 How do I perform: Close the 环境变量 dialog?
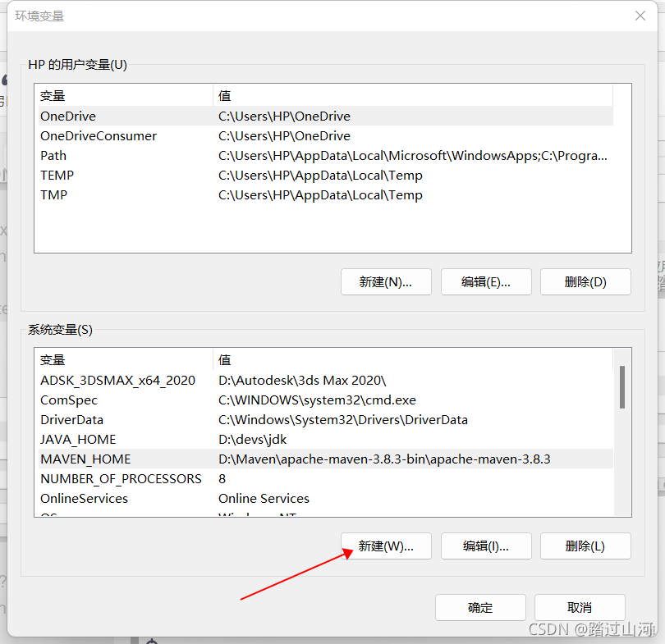point(640,16)
